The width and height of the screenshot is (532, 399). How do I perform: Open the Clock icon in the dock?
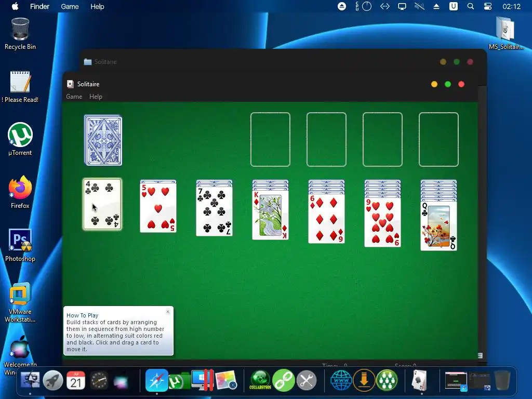pos(99,380)
